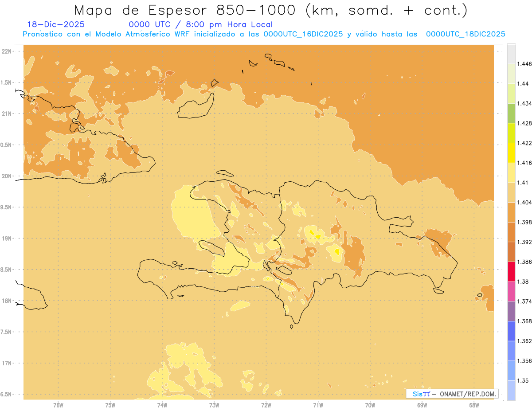Click the 1.374 value on the color scale
Image resolution: width=532 pixels, height=411 pixels.
525,301
